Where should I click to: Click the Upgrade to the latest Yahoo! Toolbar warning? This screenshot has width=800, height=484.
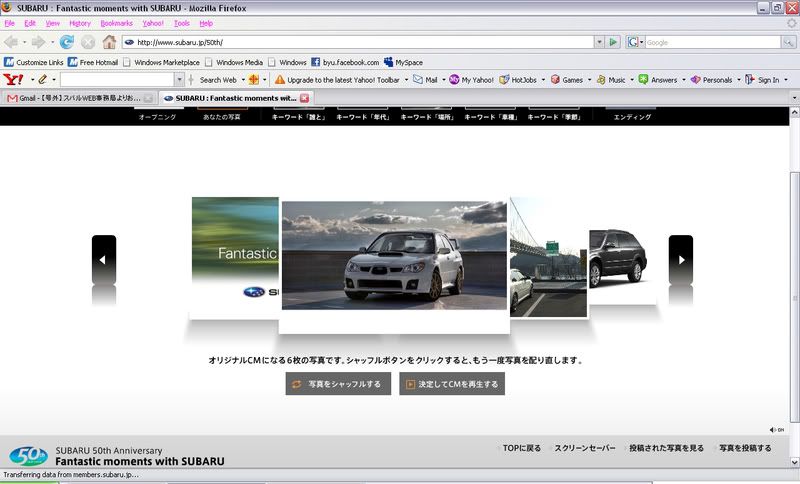(337, 80)
